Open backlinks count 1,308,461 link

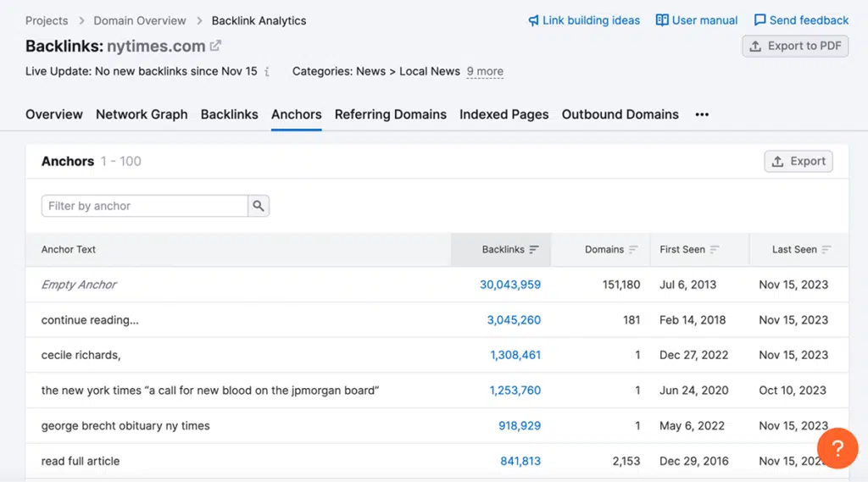point(515,355)
